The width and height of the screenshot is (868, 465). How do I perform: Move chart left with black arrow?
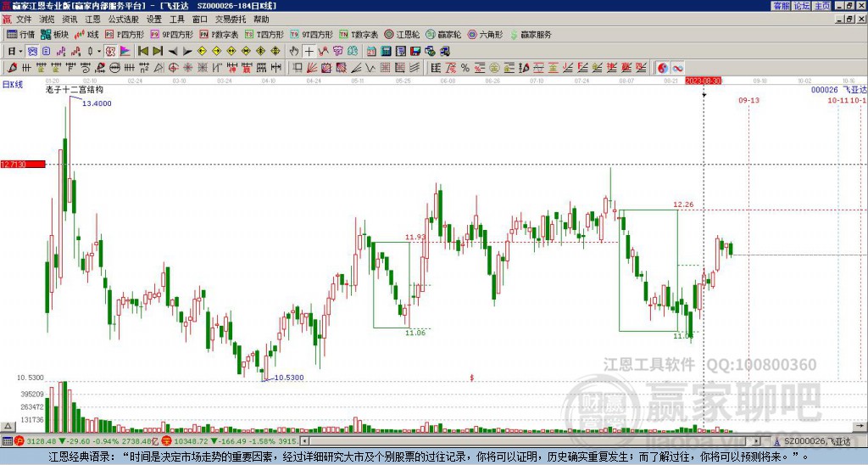(173, 51)
